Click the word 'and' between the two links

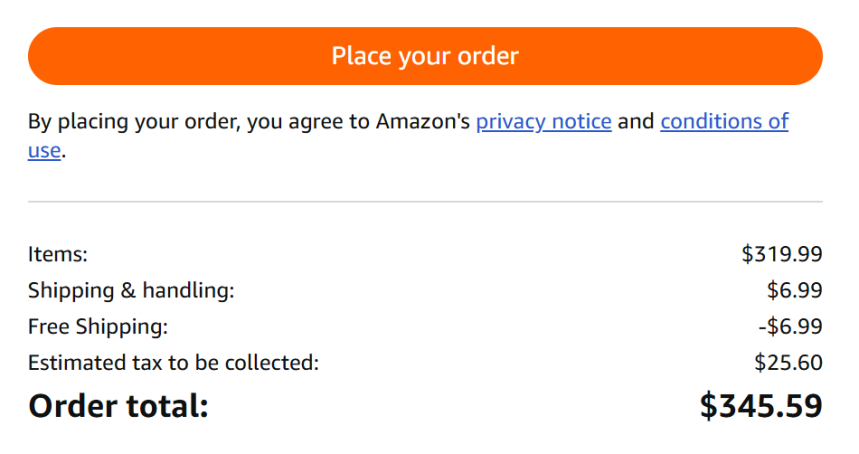tap(636, 122)
